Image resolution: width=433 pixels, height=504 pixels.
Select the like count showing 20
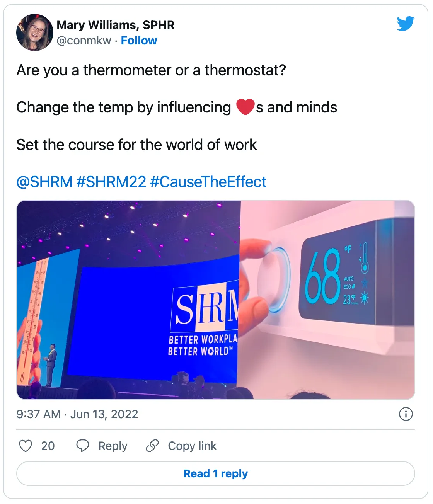pos(49,446)
